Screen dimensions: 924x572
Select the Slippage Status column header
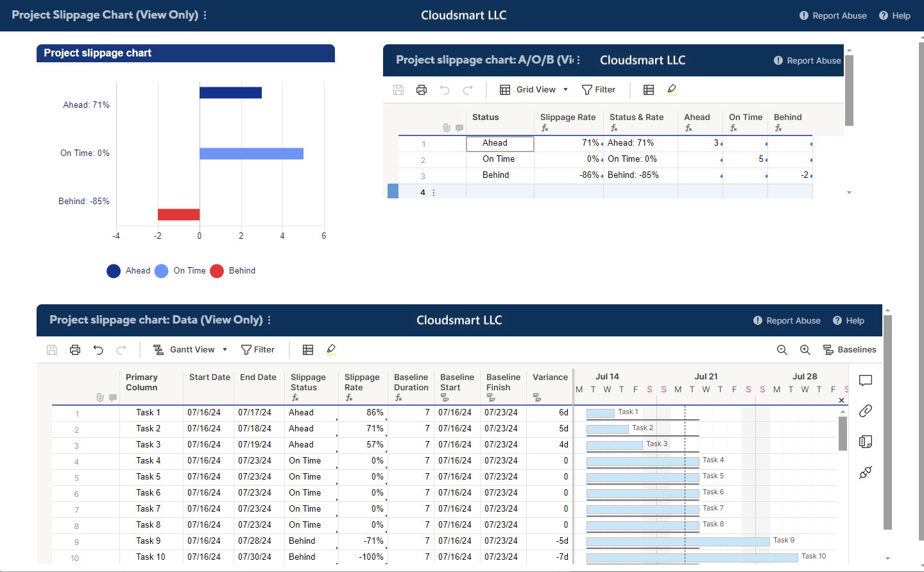click(x=311, y=387)
